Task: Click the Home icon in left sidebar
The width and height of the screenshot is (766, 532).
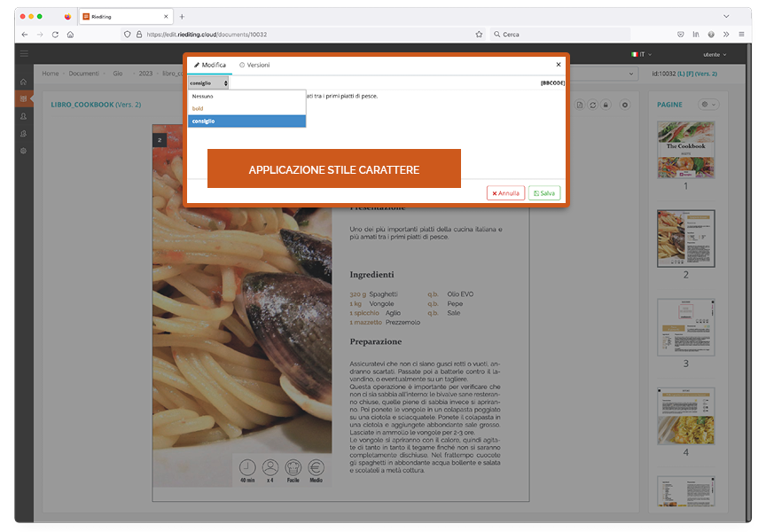Action: click(x=24, y=82)
